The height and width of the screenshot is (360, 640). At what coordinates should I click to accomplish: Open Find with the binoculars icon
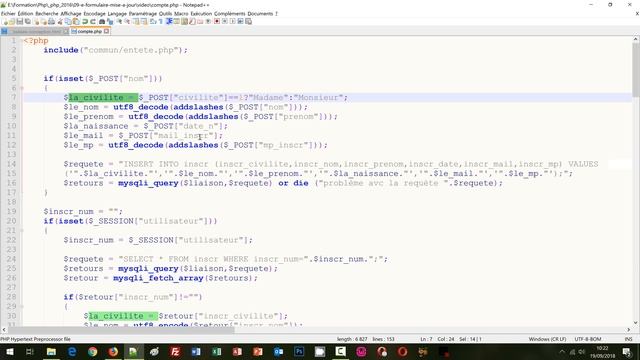102,21
